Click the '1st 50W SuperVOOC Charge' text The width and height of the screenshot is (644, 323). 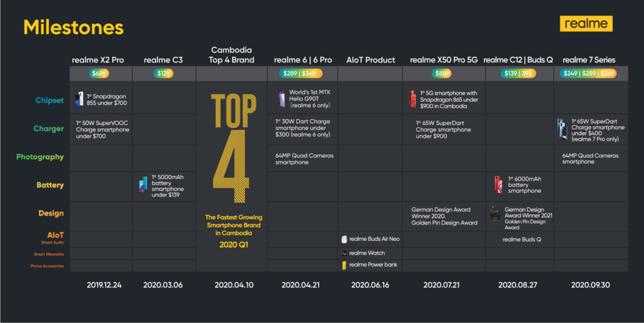click(102, 129)
